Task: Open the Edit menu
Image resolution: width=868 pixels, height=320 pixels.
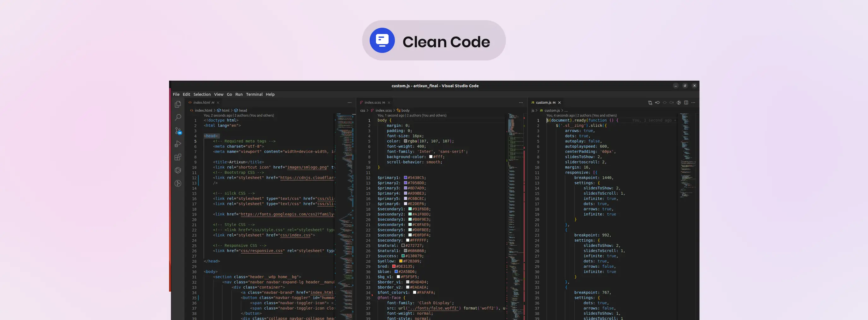Action: [186, 94]
